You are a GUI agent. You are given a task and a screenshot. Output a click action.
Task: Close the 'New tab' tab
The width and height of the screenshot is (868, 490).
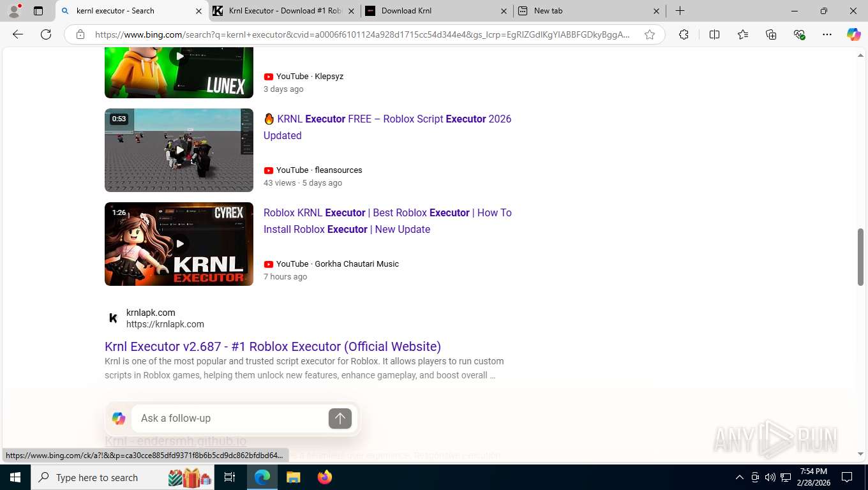[x=656, y=11]
